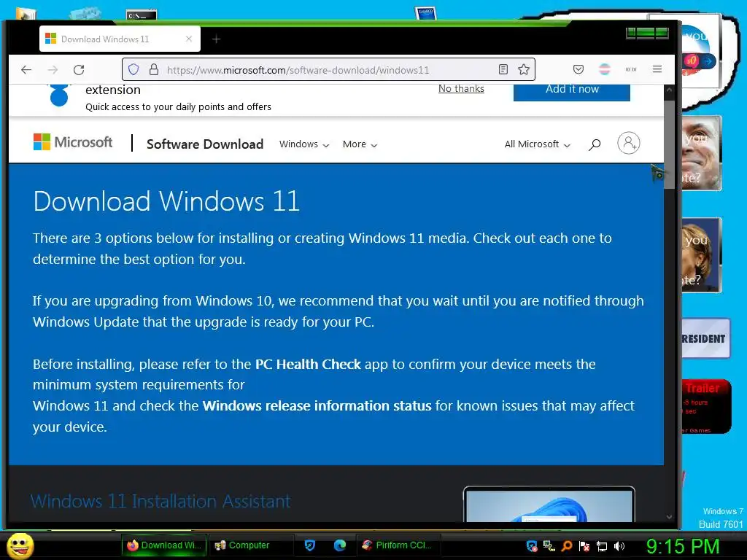Image resolution: width=747 pixels, height=560 pixels.
Task: Switch to the Download Wi... Firefox taskbar button
Action: (x=164, y=545)
